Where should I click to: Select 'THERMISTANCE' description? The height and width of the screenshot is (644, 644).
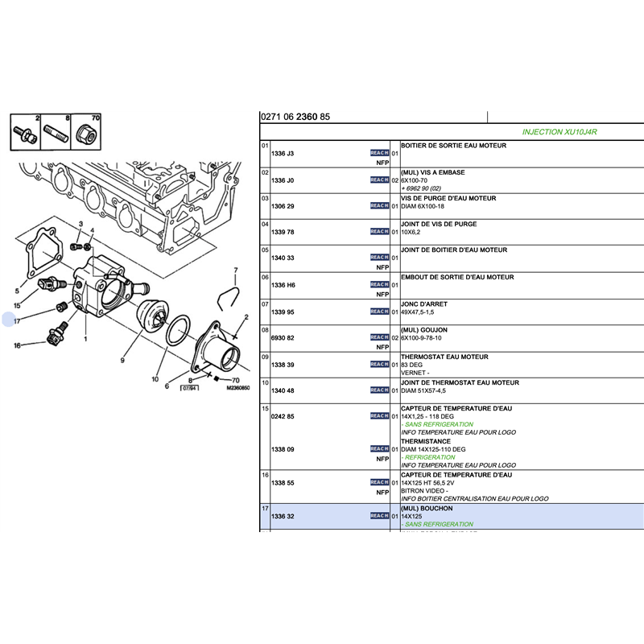[426, 441]
